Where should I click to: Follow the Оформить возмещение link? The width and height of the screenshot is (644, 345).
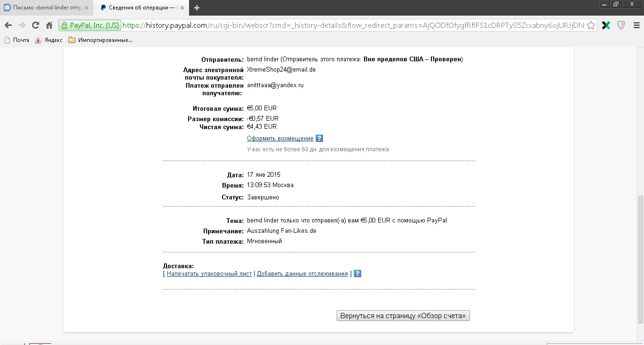coord(280,139)
